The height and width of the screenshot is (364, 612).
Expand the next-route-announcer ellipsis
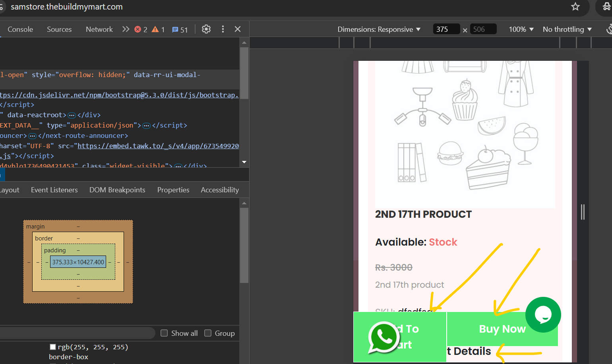[x=33, y=136]
